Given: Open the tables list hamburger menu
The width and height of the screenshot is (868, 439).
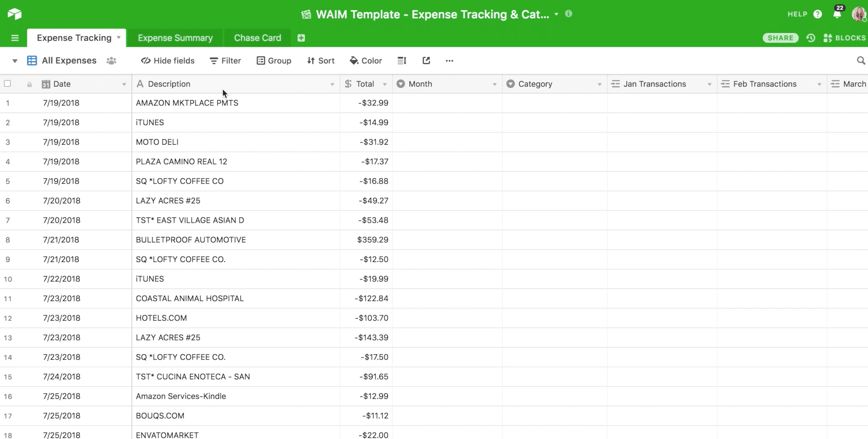Looking at the screenshot, I should tap(15, 38).
